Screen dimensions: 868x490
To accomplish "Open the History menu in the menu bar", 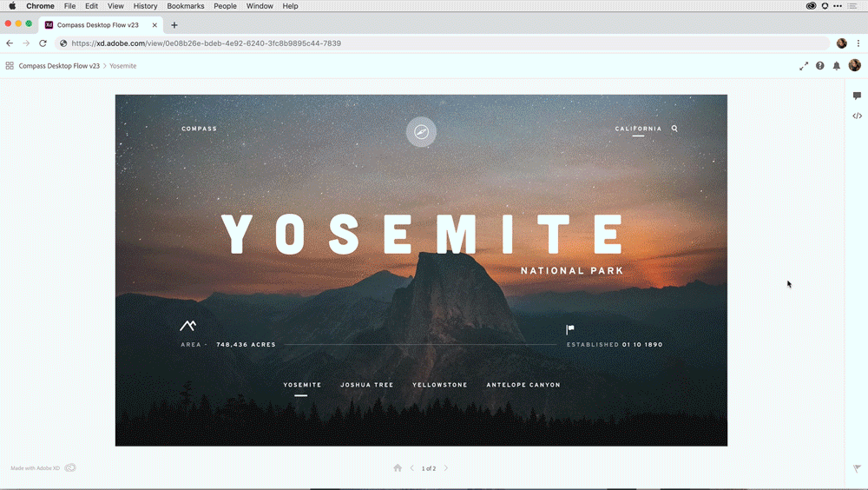I will click(x=145, y=6).
